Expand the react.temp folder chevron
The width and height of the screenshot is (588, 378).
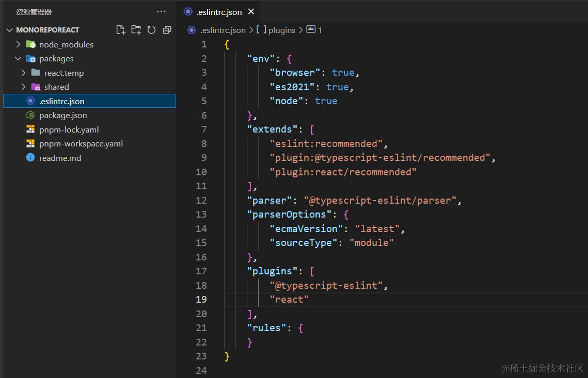coord(23,72)
